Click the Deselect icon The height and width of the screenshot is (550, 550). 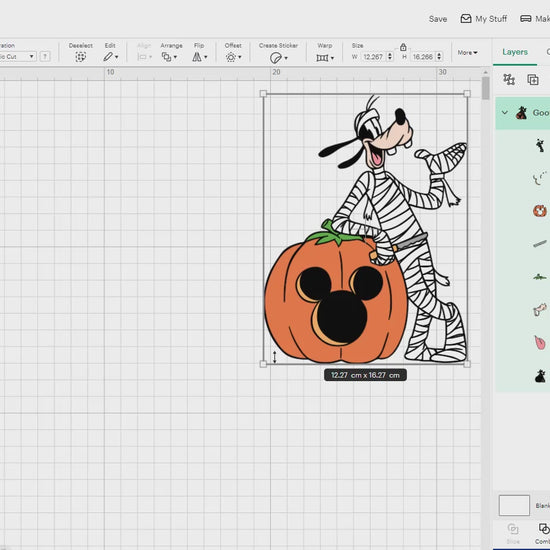click(x=80, y=57)
